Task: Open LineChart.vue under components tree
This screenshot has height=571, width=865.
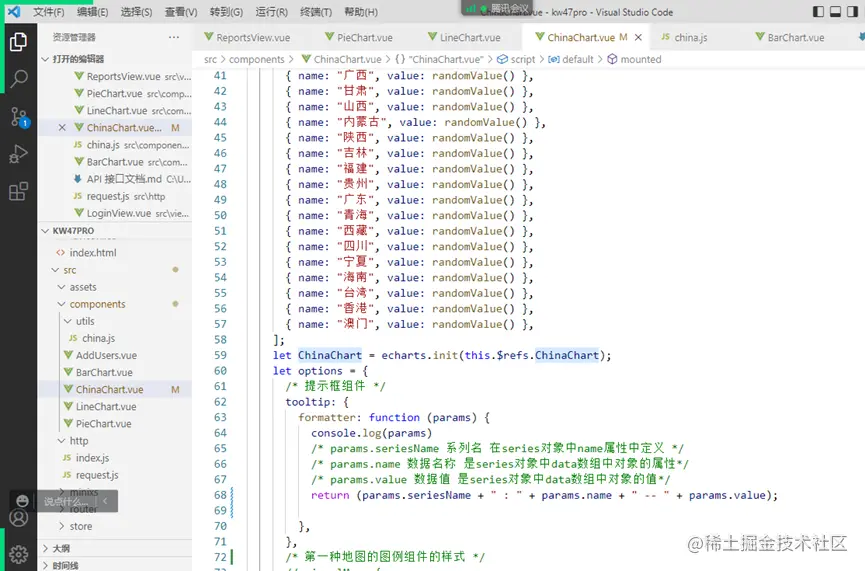Action: pyautogui.click(x=106, y=407)
